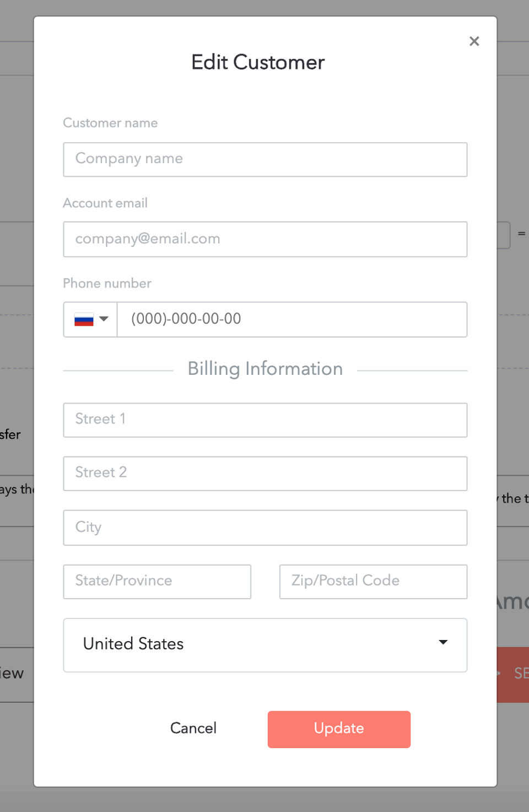
Task: Focus the Account email field
Action: [x=265, y=239]
